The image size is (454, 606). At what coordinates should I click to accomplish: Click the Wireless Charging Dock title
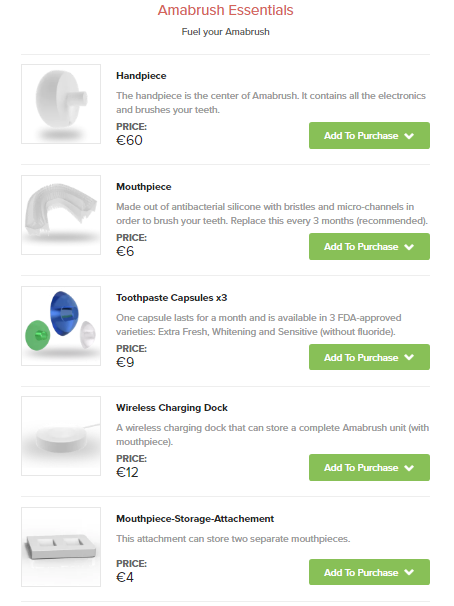(x=172, y=408)
